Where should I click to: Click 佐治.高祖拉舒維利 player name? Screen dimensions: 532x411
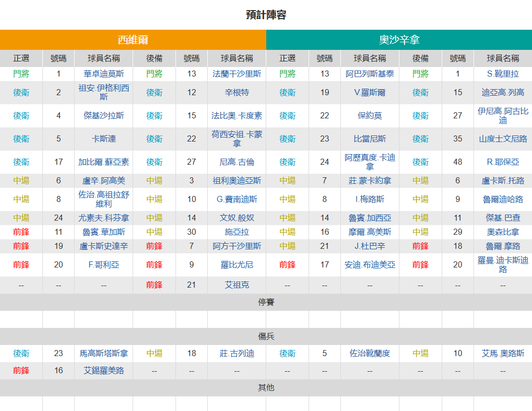(103, 199)
